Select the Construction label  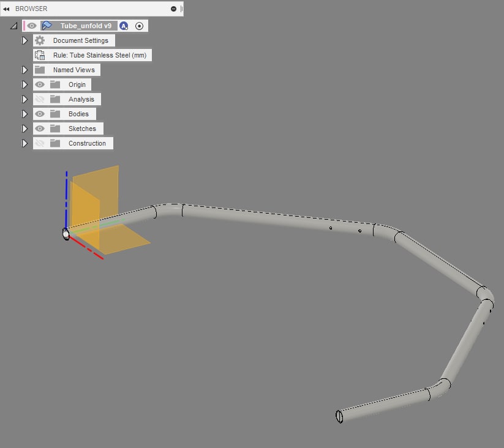87,143
